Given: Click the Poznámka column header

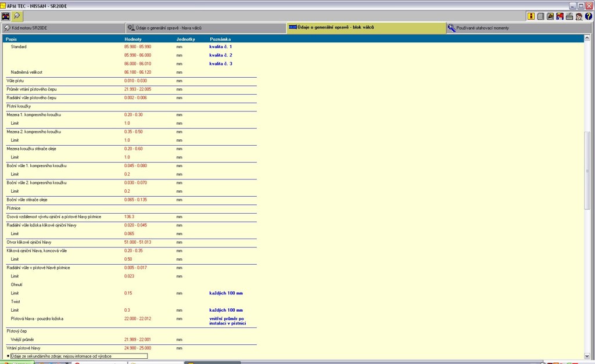Looking at the screenshot, I should tap(220, 39).
